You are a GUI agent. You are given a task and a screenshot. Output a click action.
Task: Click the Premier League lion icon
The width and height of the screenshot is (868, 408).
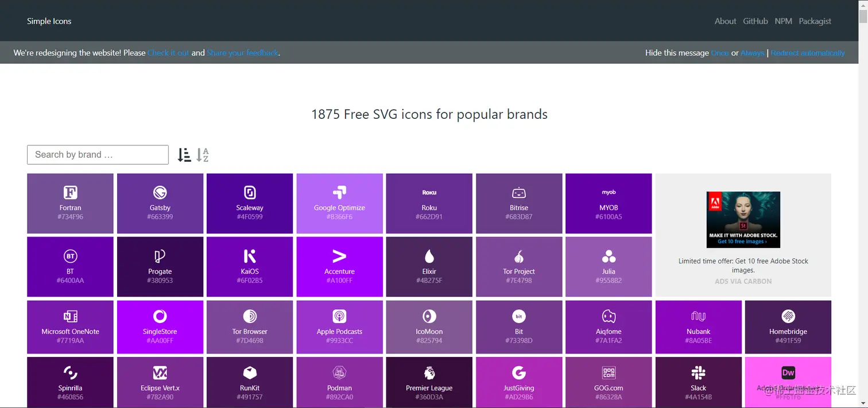(x=429, y=373)
